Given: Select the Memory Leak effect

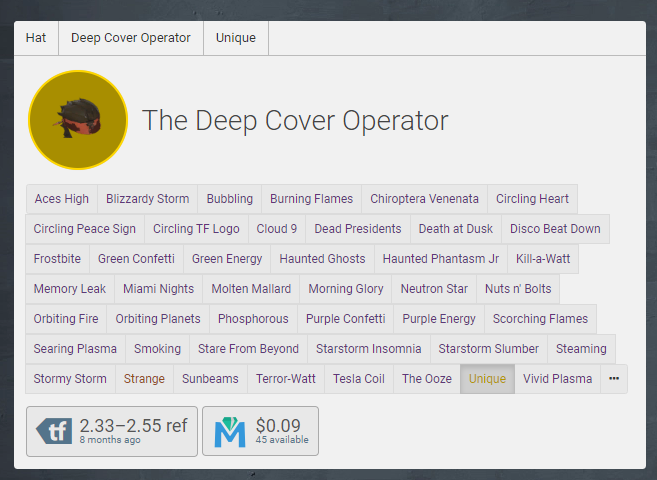Looking at the screenshot, I should (x=70, y=289).
